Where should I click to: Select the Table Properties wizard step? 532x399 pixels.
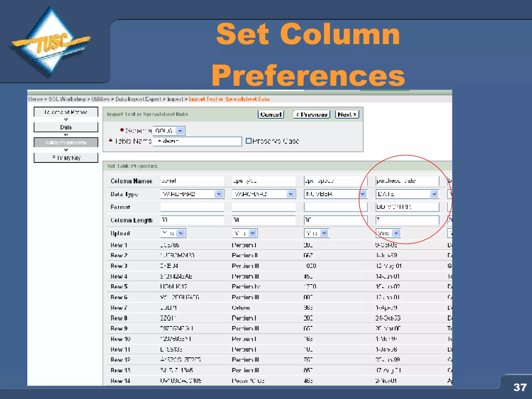(x=66, y=142)
